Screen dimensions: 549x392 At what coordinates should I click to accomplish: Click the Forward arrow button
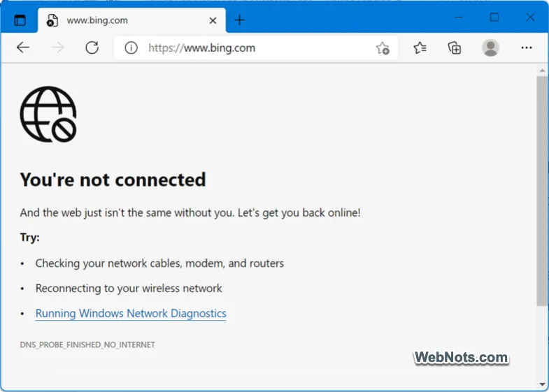point(58,48)
